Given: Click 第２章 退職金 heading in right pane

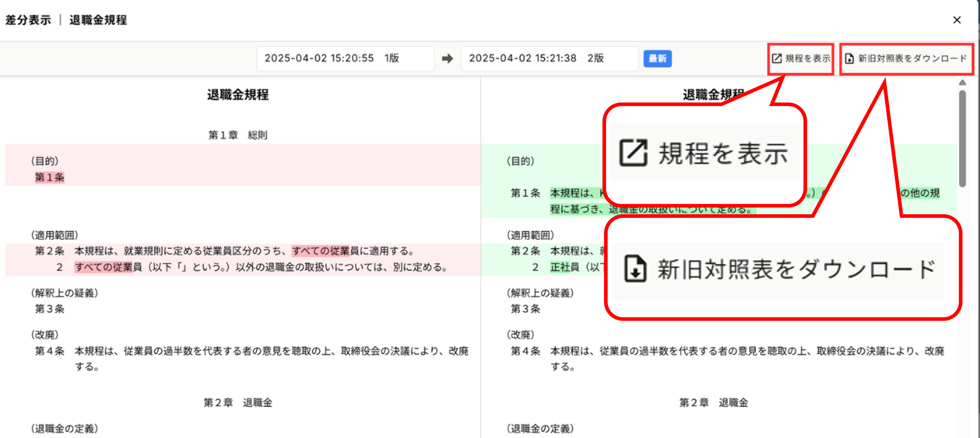Looking at the screenshot, I should click(x=714, y=402).
